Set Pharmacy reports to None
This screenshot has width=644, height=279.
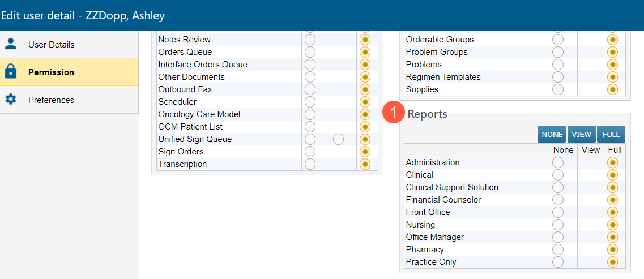(558, 250)
